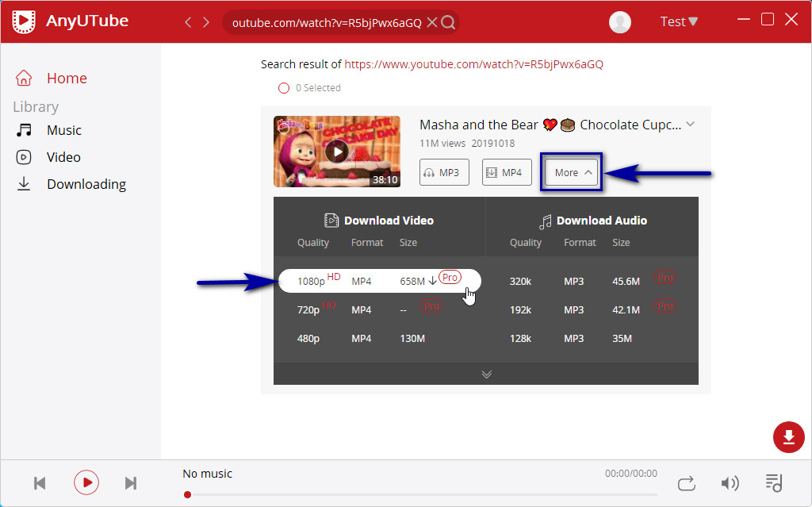The height and width of the screenshot is (507, 812).
Task: Click the Downloading arrow icon
Action: [x=24, y=184]
